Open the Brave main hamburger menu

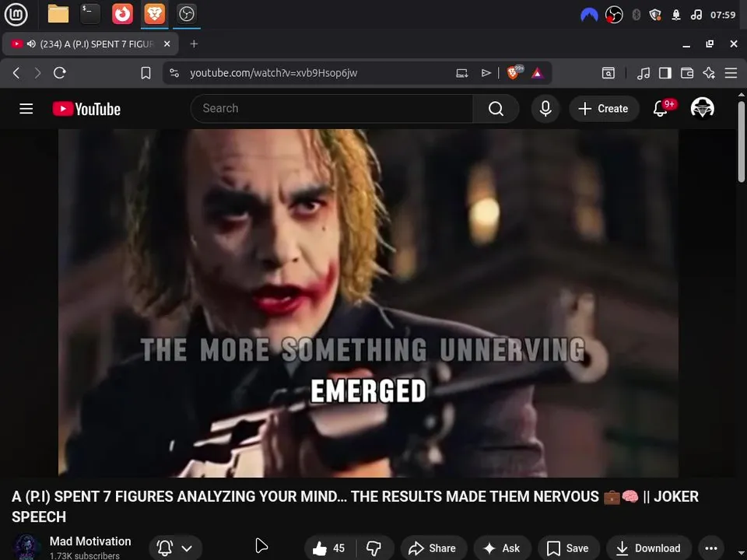pos(731,73)
